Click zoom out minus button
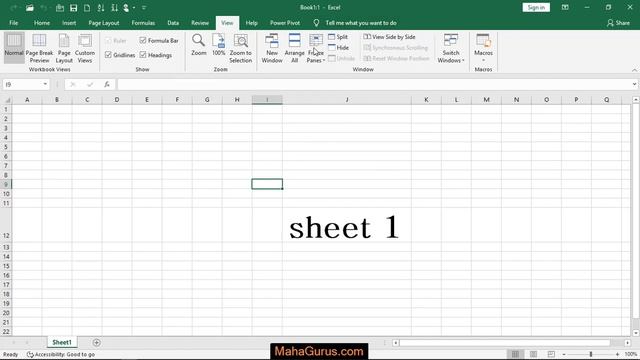This screenshot has height=360, width=640. click(x=564, y=354)
